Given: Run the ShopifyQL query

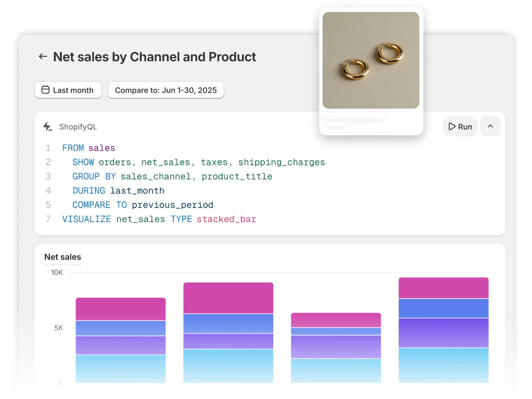Looking at the screenshot, I should pyautogui.click(x=460, y=126).
